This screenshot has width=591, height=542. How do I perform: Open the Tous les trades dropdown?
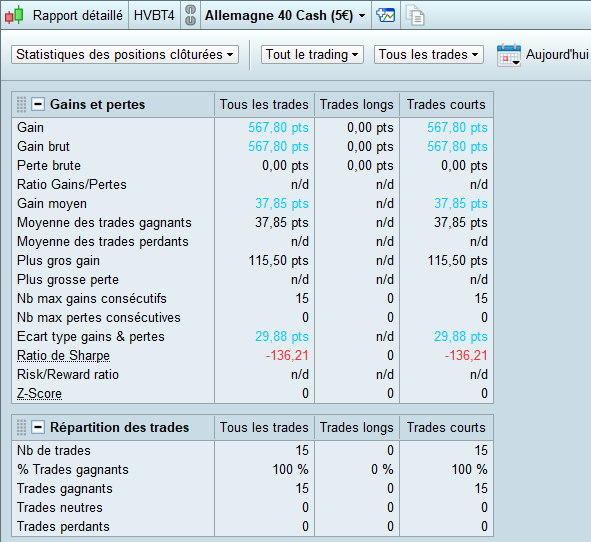[429, 55]
